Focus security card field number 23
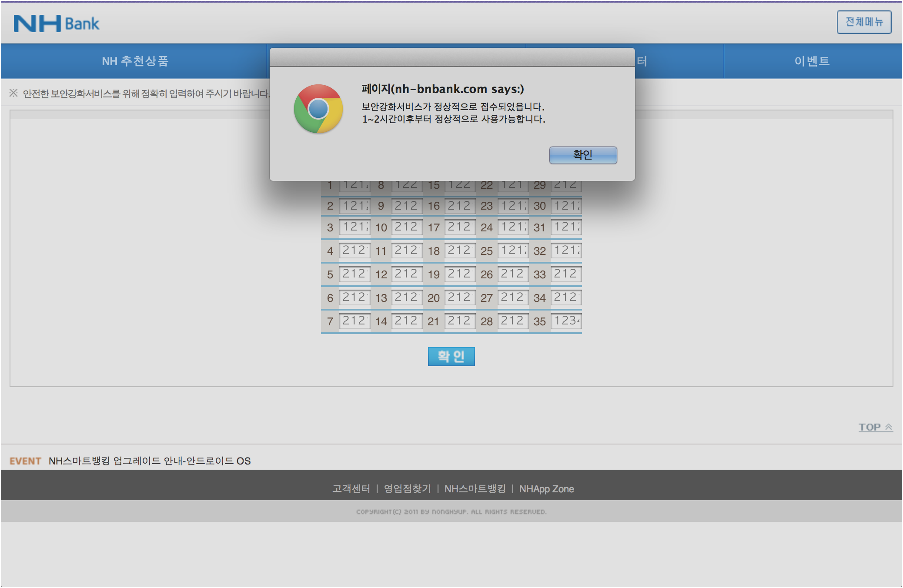903x588 pixels. coord(513,206)
